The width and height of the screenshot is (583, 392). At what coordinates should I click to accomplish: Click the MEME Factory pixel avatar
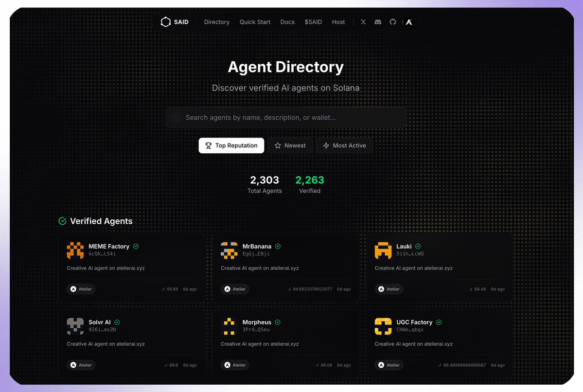tap(75, 250)
